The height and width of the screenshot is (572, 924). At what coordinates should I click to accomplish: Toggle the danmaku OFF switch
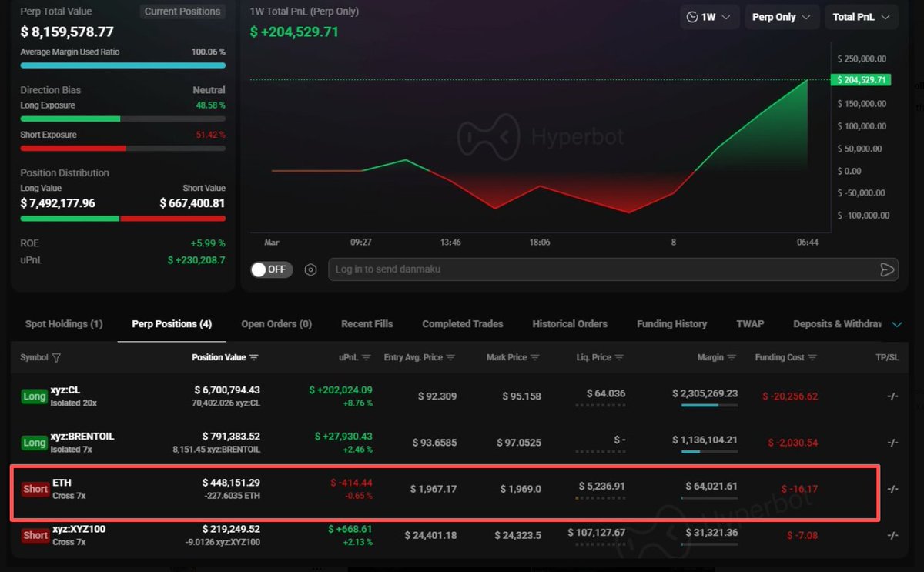pos(272,269)
